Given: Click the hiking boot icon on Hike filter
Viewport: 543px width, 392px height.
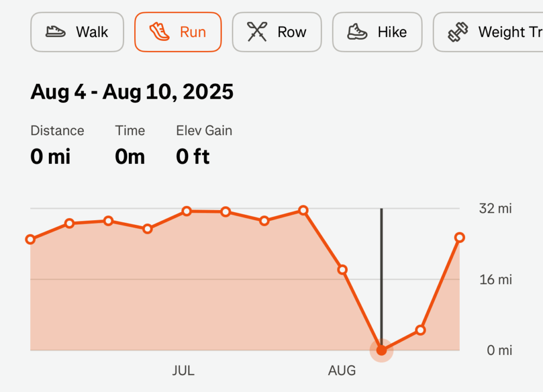Looking at the screenshot, I should point(356,32).
